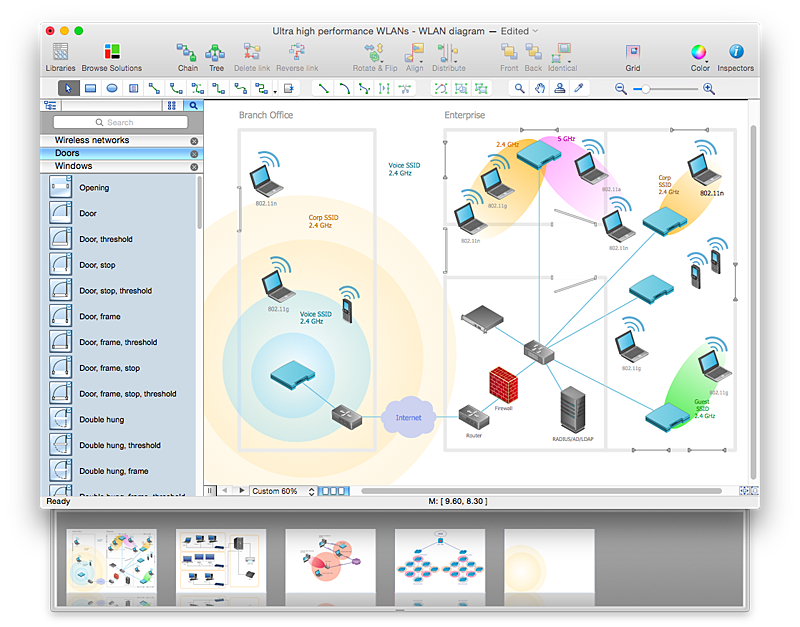This screenshot has width=800, height=627.
Task: Close the Doors library
Action: click(194, 154)
